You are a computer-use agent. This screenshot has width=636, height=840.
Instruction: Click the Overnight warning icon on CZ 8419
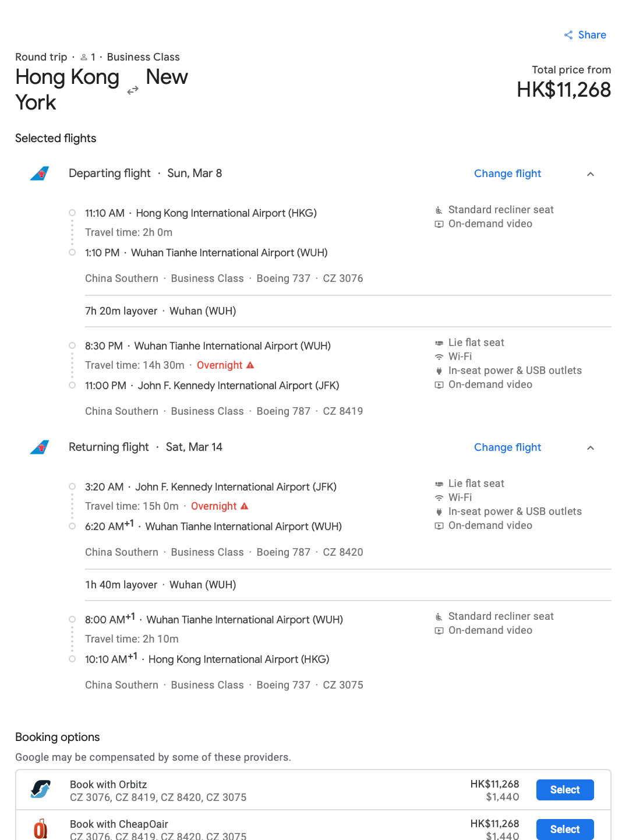coord(250,365)
